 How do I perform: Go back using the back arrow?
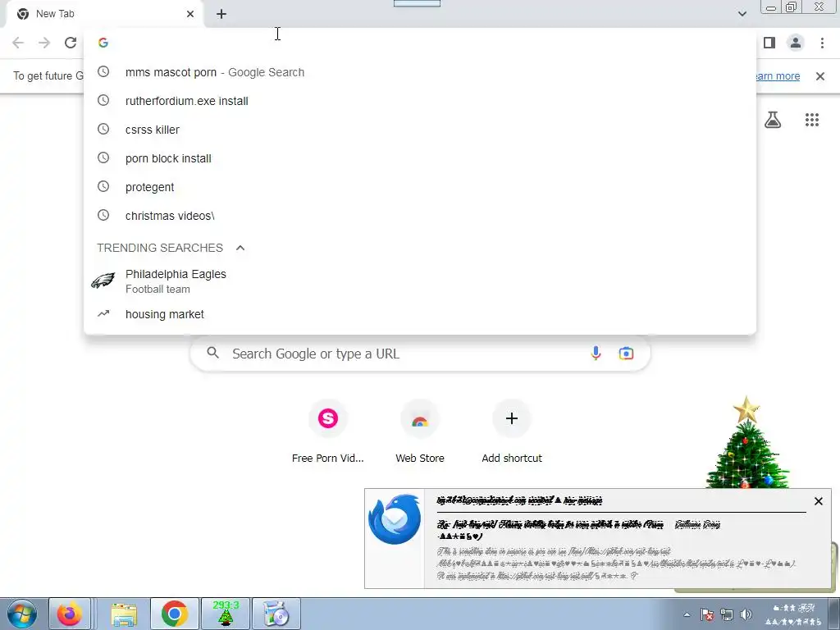(x=18, y=43)
